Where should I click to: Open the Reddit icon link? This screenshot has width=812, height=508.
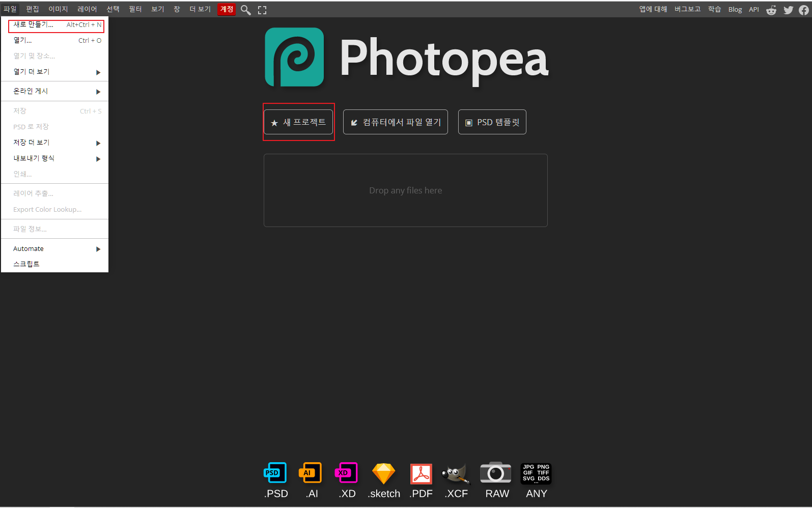click(x=771, y=10)
